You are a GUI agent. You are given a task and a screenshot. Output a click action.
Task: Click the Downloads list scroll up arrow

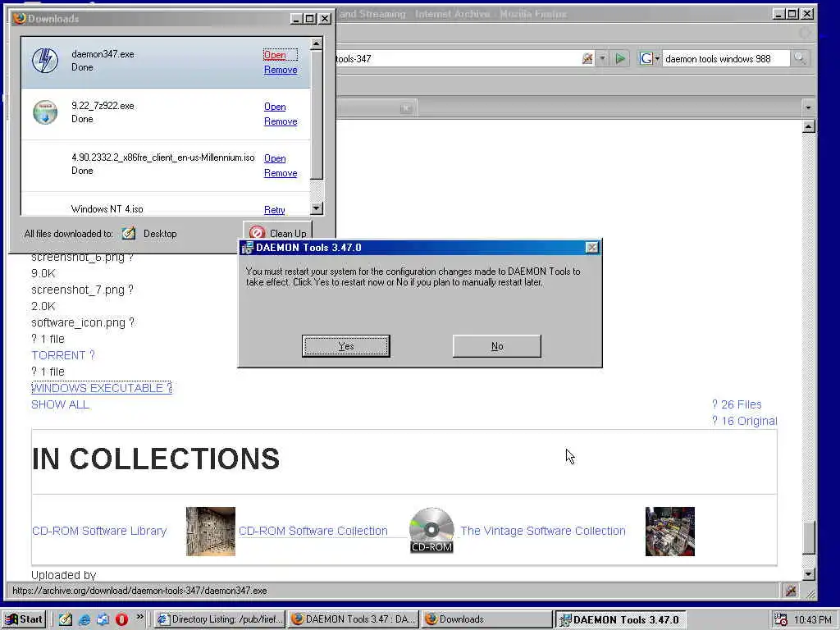click(x=316, y=44)
